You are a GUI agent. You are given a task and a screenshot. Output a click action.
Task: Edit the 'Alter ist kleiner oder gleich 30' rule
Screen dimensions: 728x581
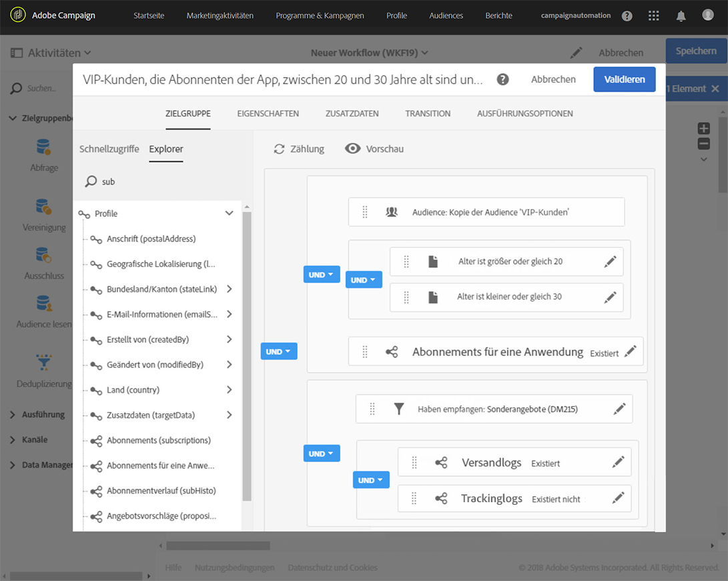coord(610,297)
